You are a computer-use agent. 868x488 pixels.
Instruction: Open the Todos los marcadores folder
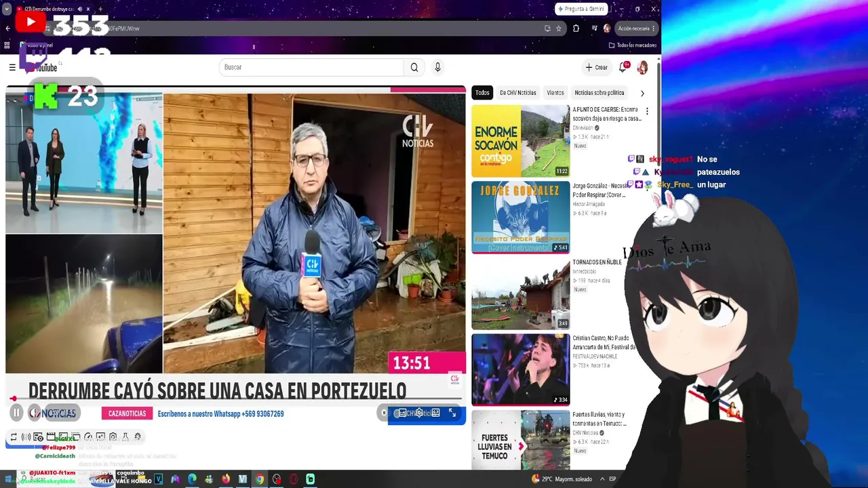(x=633, y=45)
